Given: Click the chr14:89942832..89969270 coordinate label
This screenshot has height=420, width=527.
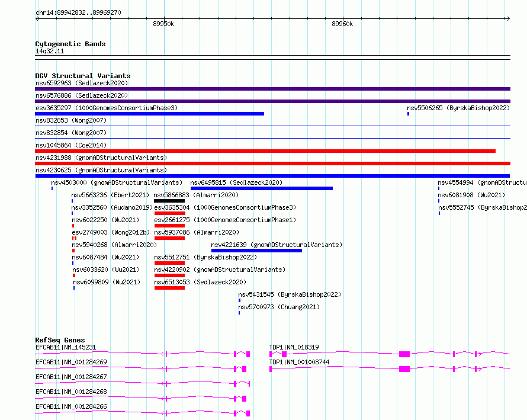Looking at the screenshot, I should click(x=78, y=12).
